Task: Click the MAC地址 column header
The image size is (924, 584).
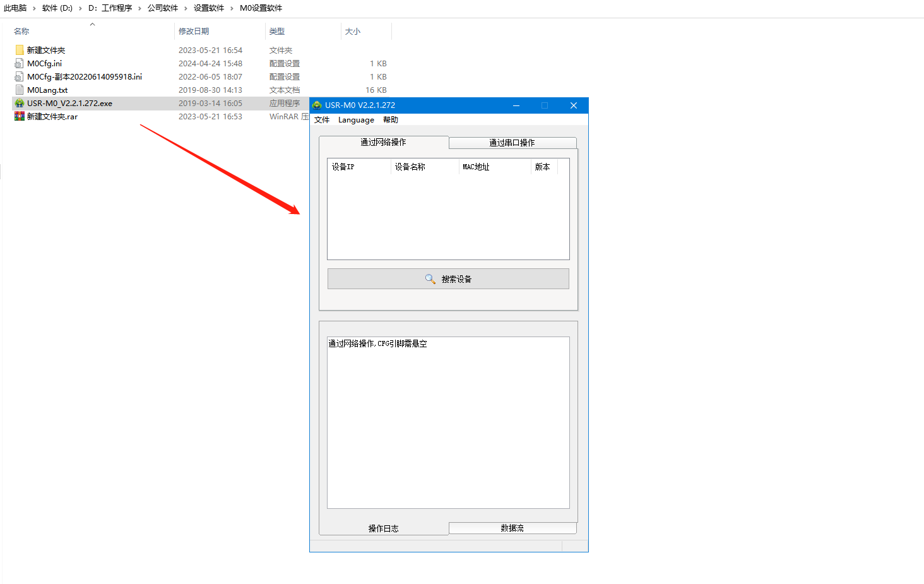Action: (x=495, y=167)
